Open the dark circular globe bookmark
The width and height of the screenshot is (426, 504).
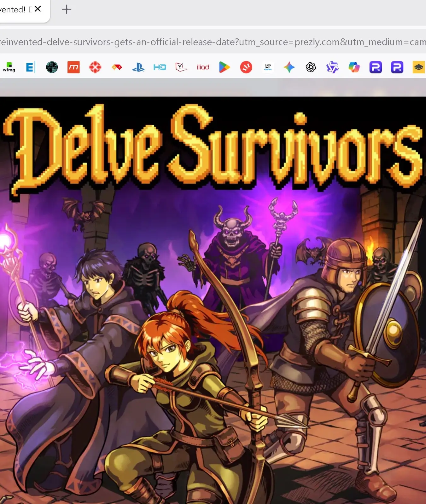pyautogui.click(x=52, y=67)
